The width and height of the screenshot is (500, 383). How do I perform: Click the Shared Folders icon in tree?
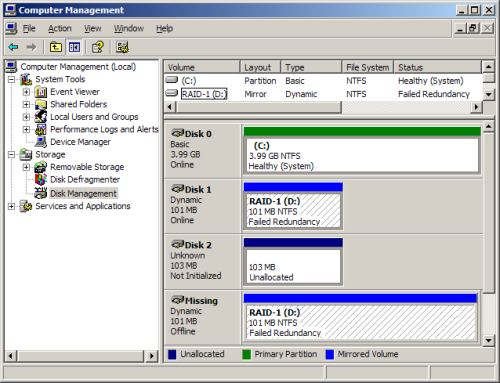coord(41,104)
